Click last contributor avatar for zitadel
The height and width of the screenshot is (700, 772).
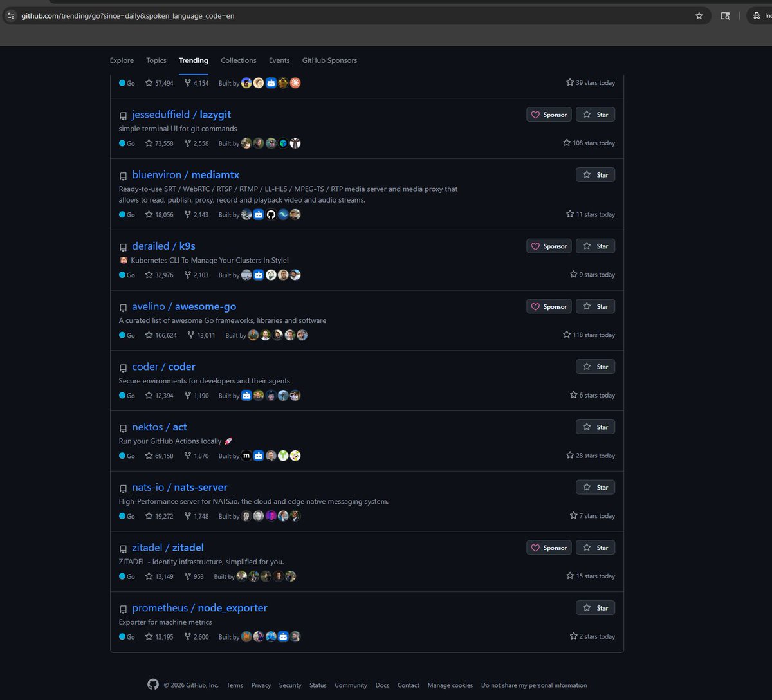(291, 576)
